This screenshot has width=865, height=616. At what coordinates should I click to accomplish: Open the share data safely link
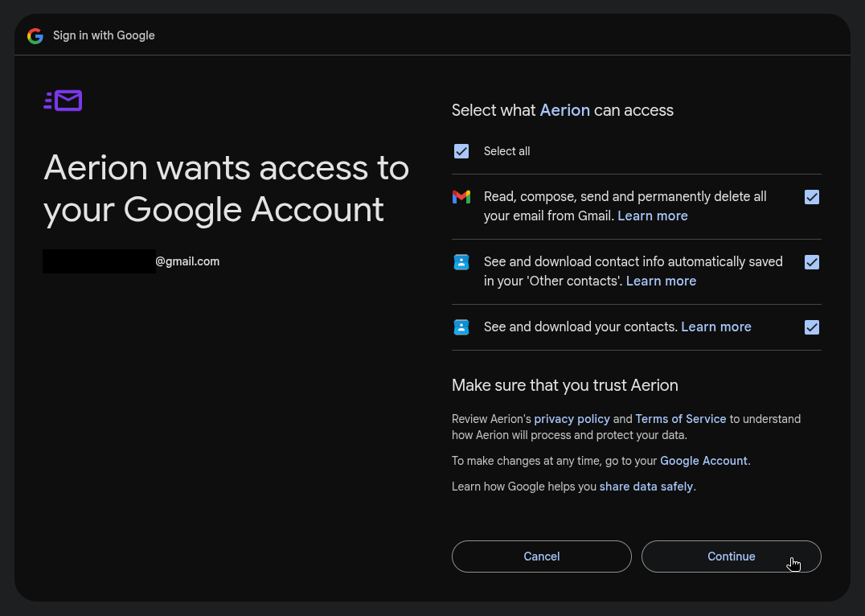[x=646, y=487]
